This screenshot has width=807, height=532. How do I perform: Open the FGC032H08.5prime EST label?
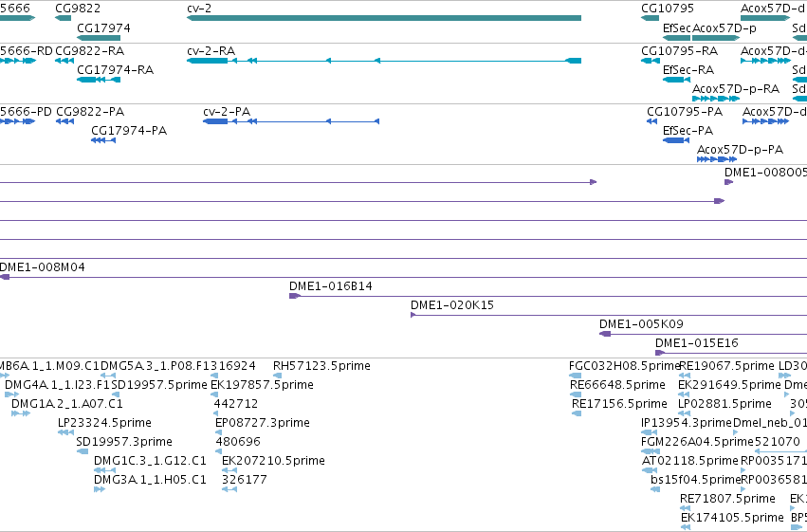[x=624, y=366]
